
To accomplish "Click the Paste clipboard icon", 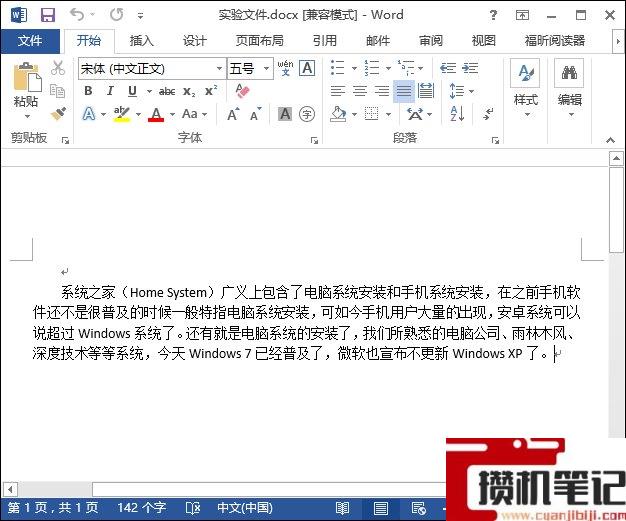I will coord(27,77).
